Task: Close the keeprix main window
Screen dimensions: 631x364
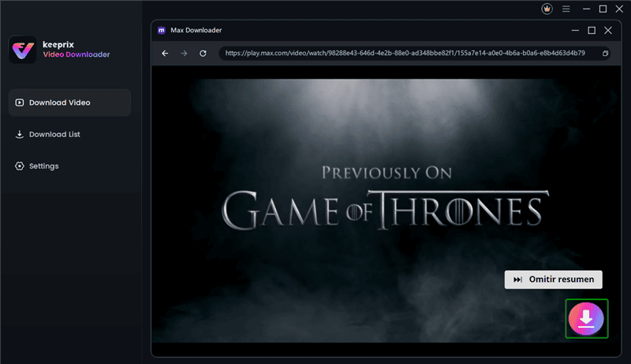Action: 619,9
